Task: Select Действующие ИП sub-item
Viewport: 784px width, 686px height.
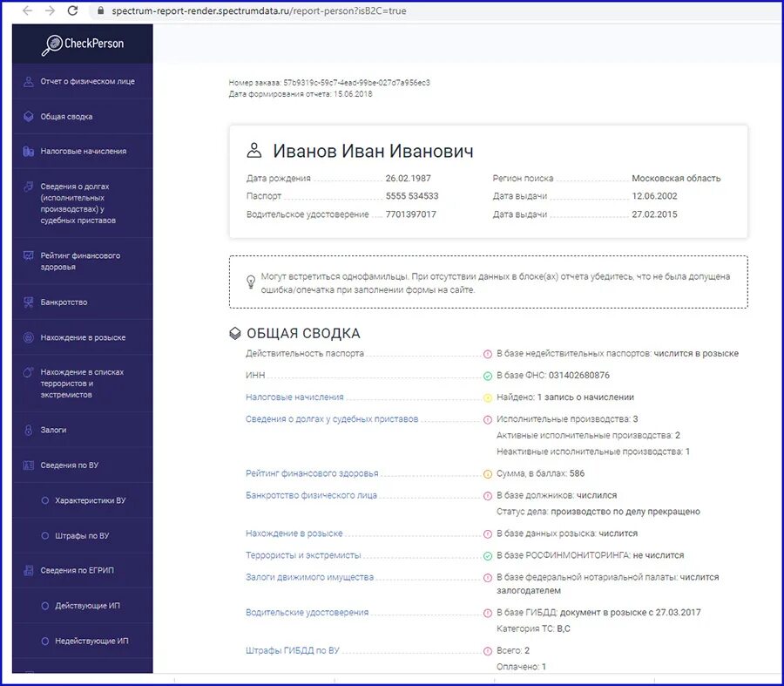Action: tap(87, 606)
